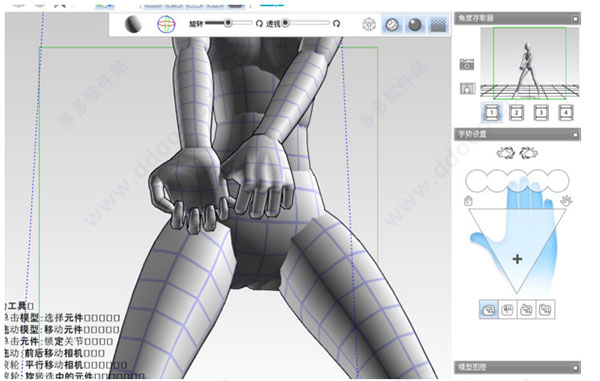Expand the 模型图层 panel square button

575,368
